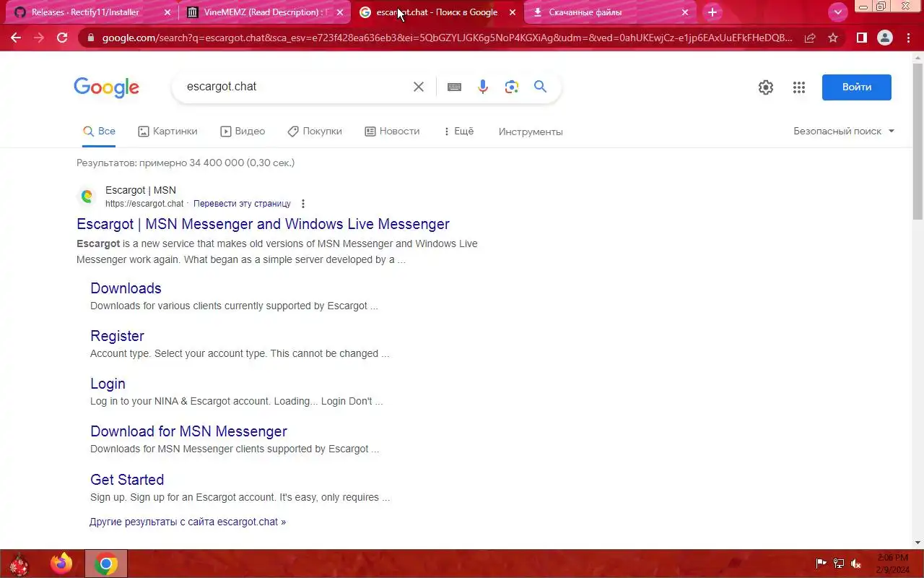This screenshot has height=578, width=924.
Task: Open the Google apps grid
Action: (798, 87)
